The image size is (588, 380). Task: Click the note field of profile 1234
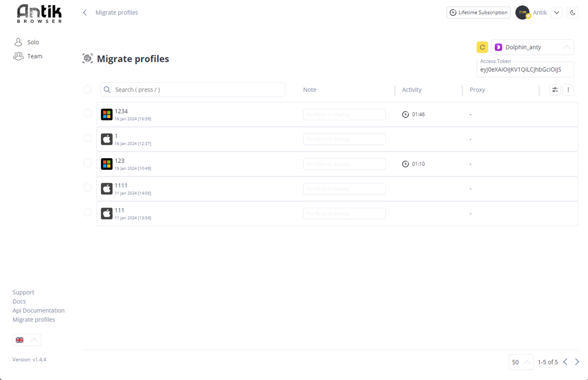pyautogui.click(x=344, y=115)
